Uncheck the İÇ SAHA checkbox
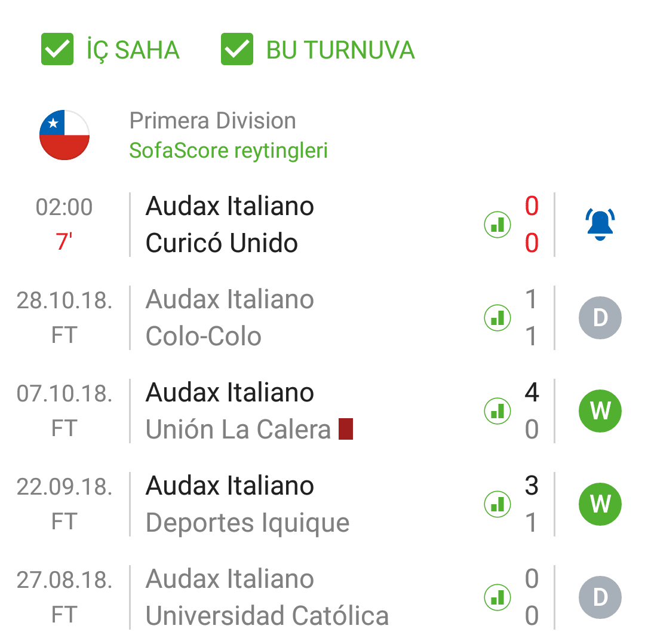 click(57, 49)
